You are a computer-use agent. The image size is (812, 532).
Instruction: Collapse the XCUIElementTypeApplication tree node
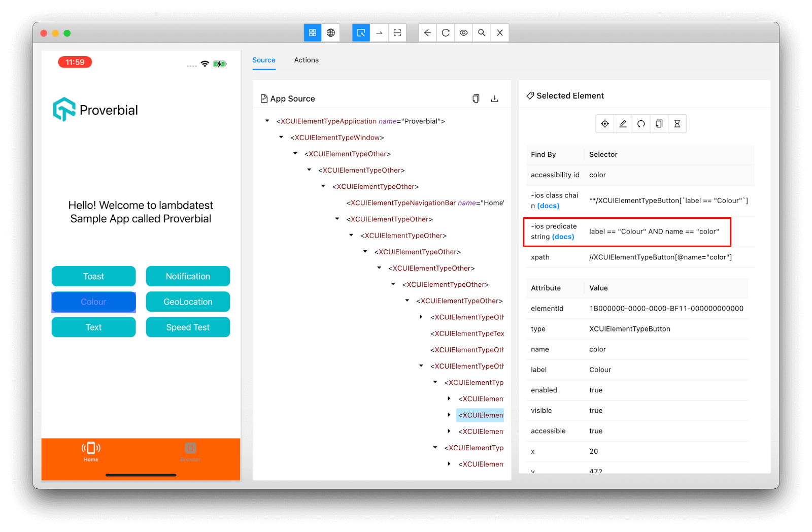267,121
